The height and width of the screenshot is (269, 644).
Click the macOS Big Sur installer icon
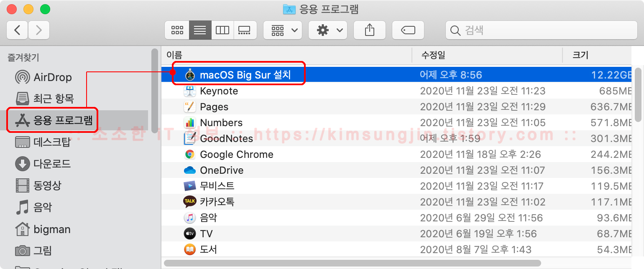pos(190,75)
